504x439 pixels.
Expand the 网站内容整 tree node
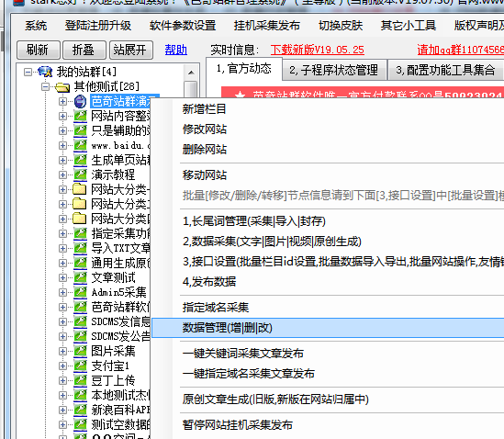click(x=62, y=116)
